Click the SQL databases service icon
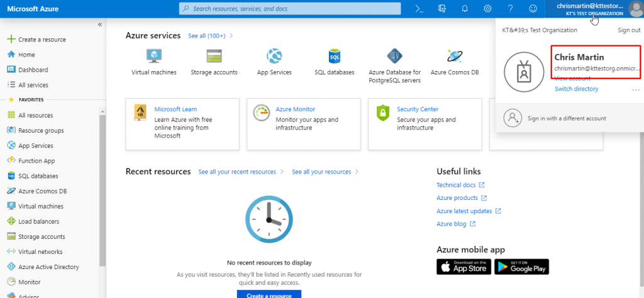This screenshot has width=644, height=298. 335,55
